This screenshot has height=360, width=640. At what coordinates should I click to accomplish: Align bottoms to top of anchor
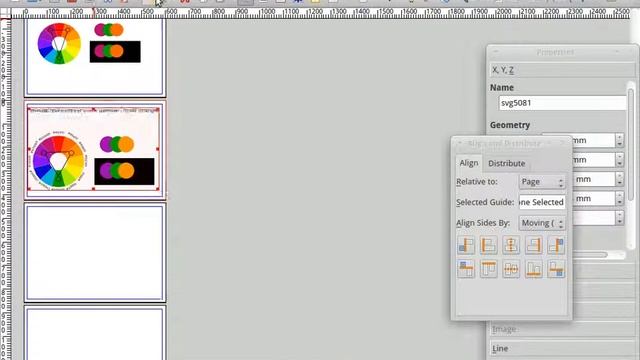(x=466, y=269)
